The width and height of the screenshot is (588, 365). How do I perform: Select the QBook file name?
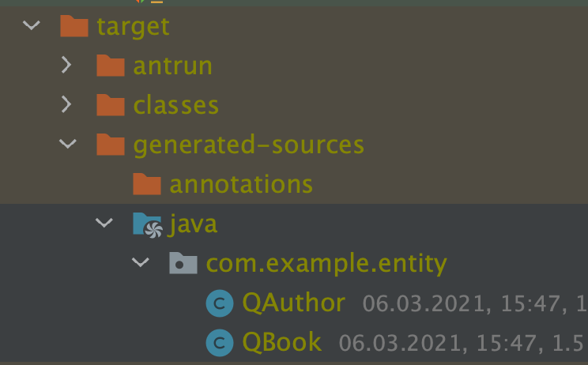pos(282,342)
